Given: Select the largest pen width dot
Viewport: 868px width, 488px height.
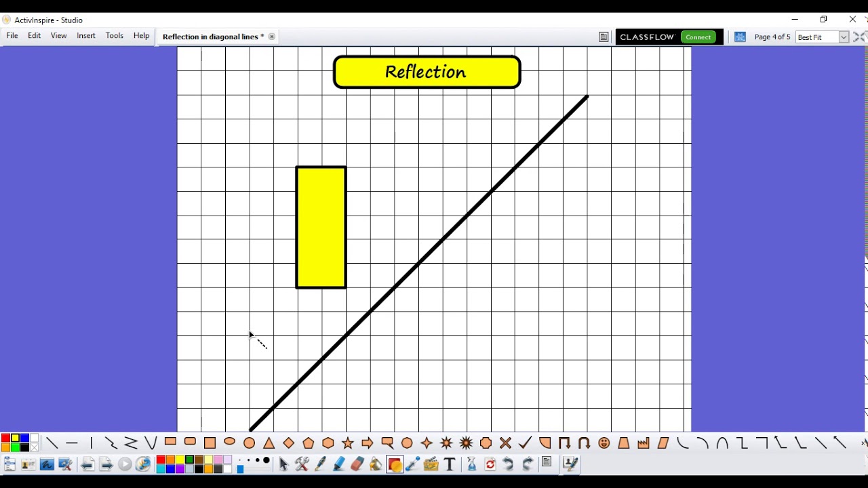Looking at the screenshot, I should point(267,461).
